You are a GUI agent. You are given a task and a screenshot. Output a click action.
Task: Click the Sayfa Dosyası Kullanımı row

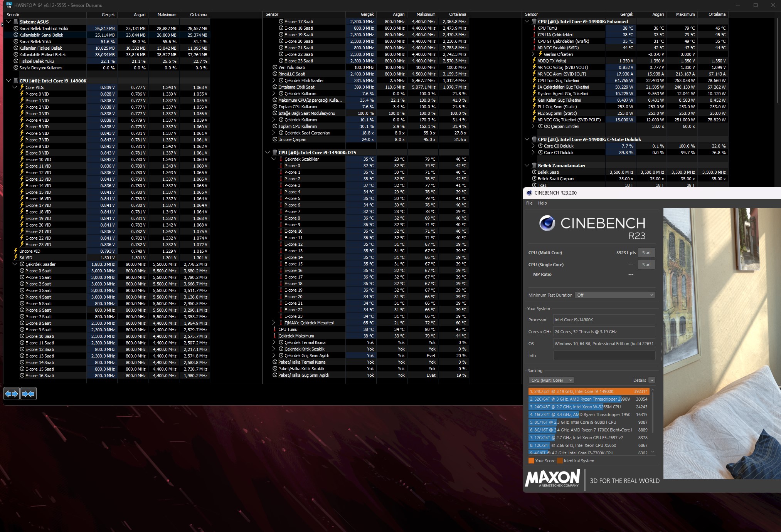(x=107, y=68)
